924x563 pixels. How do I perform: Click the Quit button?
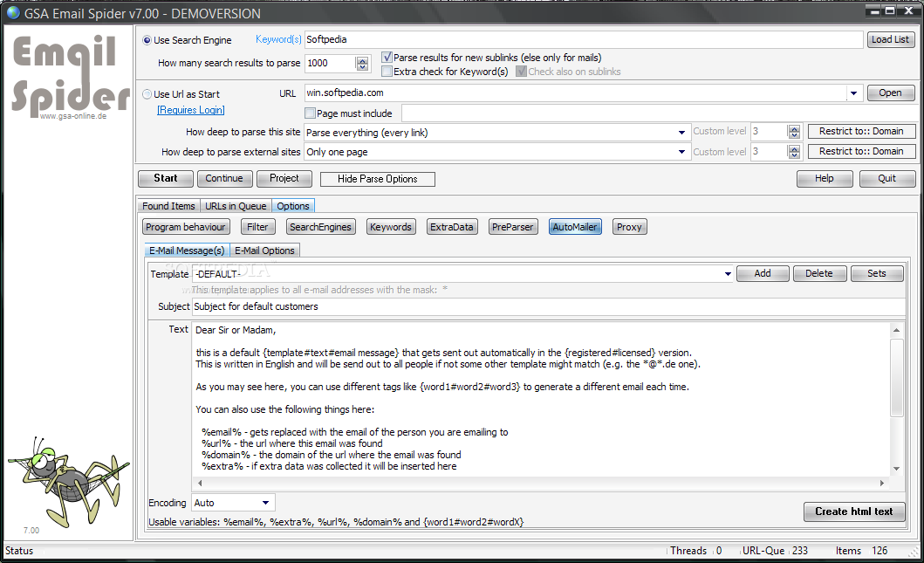[886, 179]
